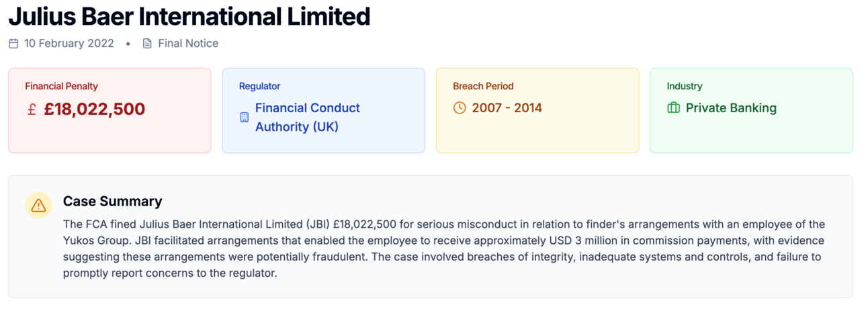
Task: Click the clock icon in Breach Period card
Action: pyautogui.click(x=460, y=108)
